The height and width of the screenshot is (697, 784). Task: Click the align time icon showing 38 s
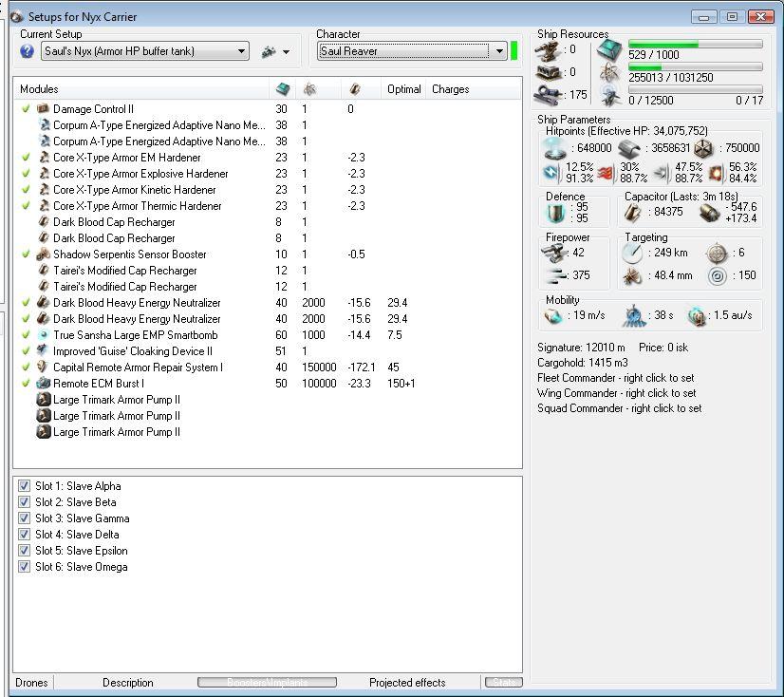coord(633,316)
